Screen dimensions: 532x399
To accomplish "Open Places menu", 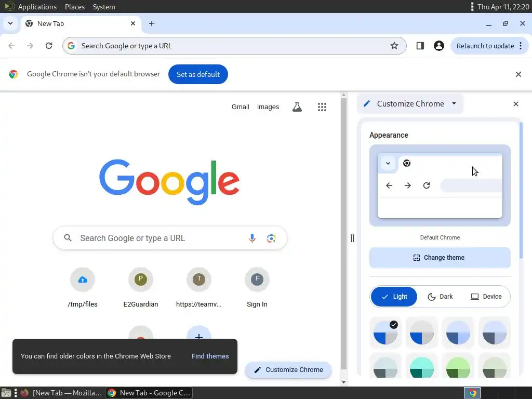I will [75, 7].
